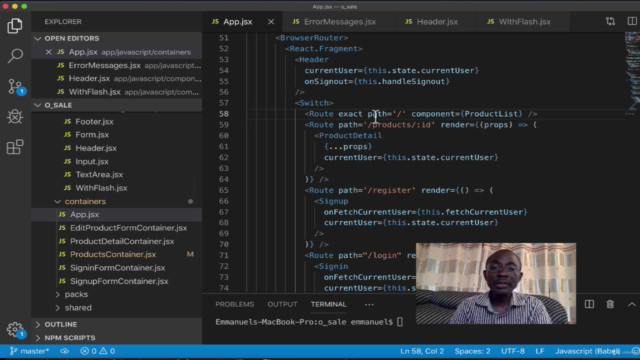Screen dimensions: 640x360
Task: Change file encoding via UTF-8
Action: pyautogui.click(x=513, y=351)
